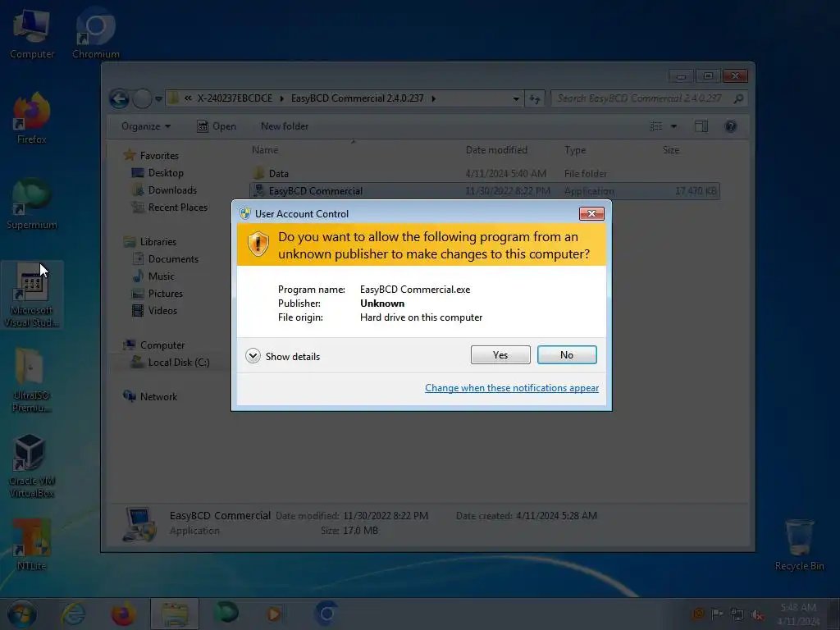The width and height of the screenshot is (840, 630).
Task: Select Documents library
Action: point(173,258)
